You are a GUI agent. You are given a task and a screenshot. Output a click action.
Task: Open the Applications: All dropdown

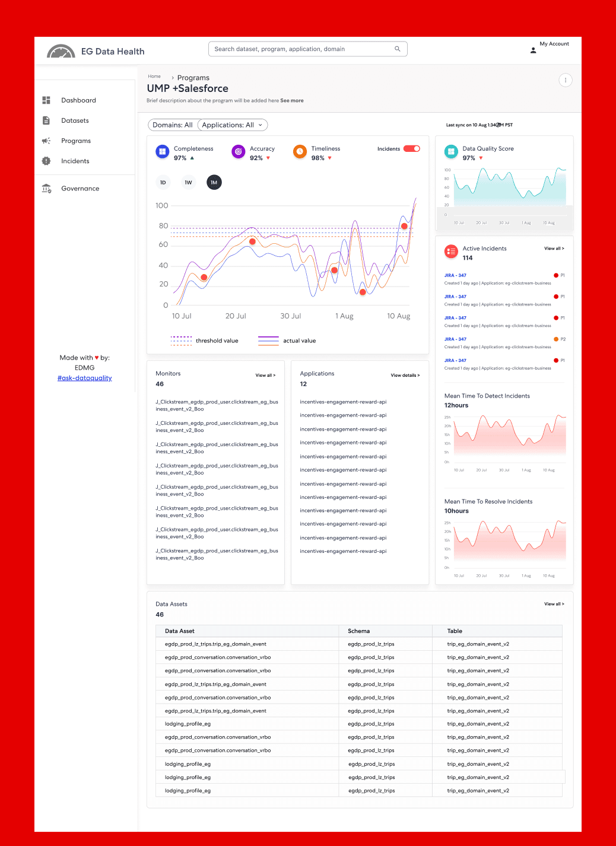click(x=232, y=125)
